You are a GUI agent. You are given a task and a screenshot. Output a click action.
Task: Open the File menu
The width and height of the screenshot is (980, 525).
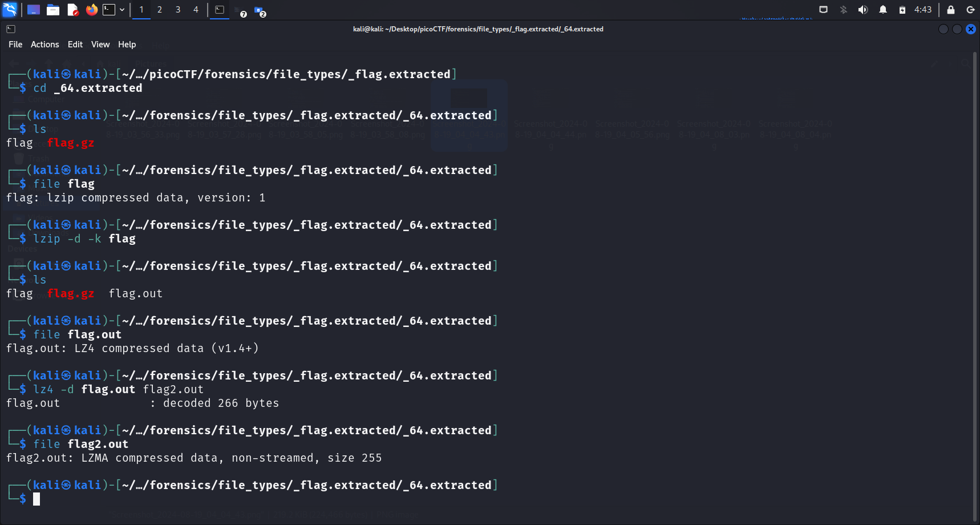15,45
